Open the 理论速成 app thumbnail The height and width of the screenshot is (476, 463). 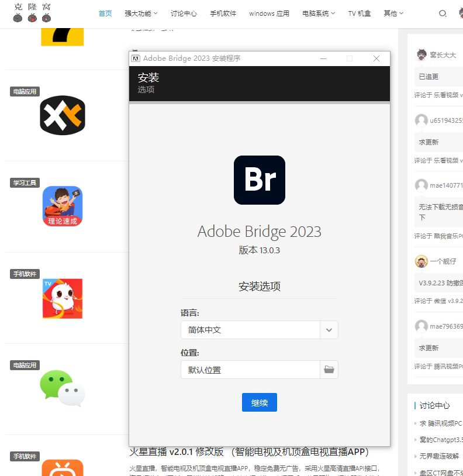[x=63, y=206]
